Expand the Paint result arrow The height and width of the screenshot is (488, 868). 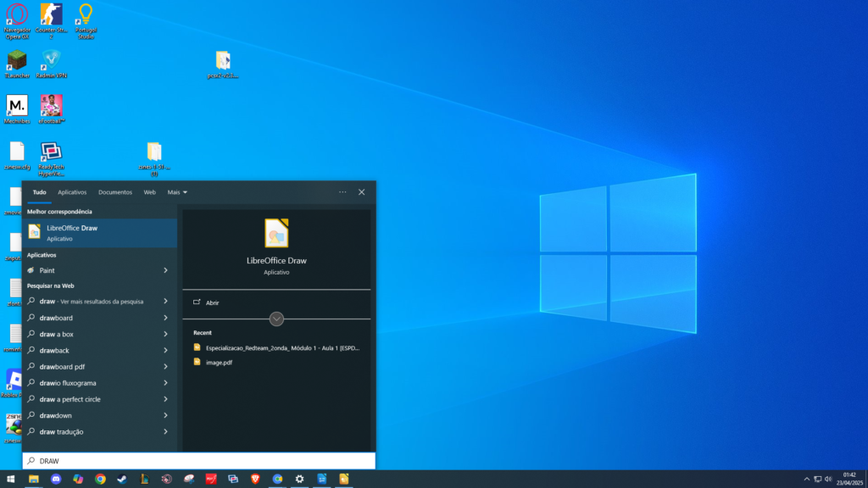click(x=165, y=270)
